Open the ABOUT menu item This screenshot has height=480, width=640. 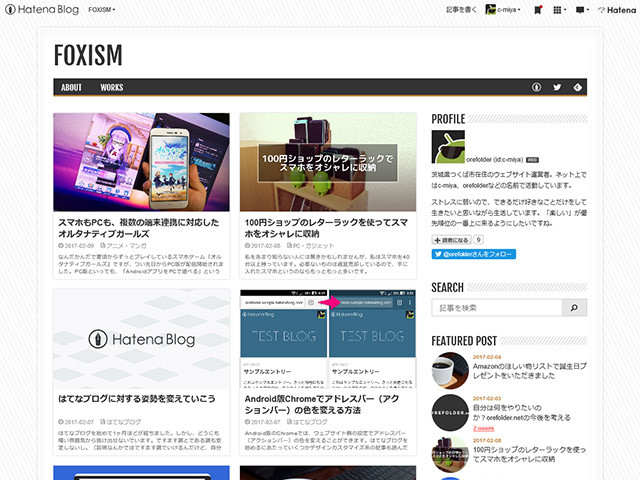point(71,87)
